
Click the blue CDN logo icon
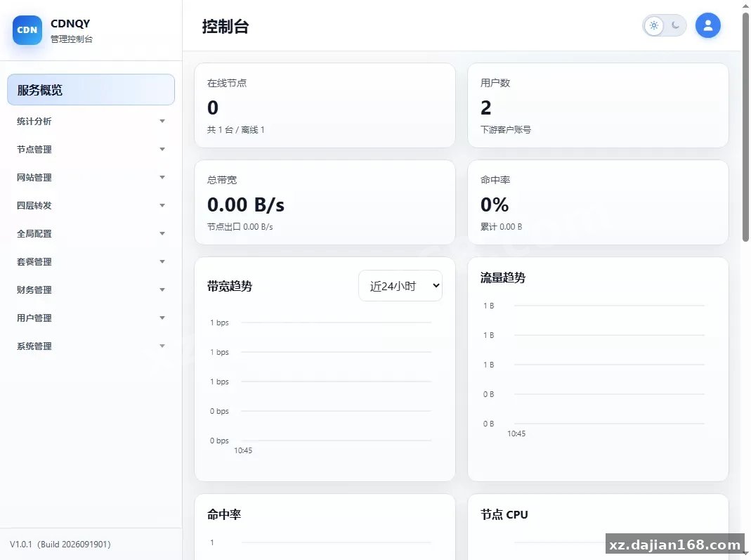[27, 30]
